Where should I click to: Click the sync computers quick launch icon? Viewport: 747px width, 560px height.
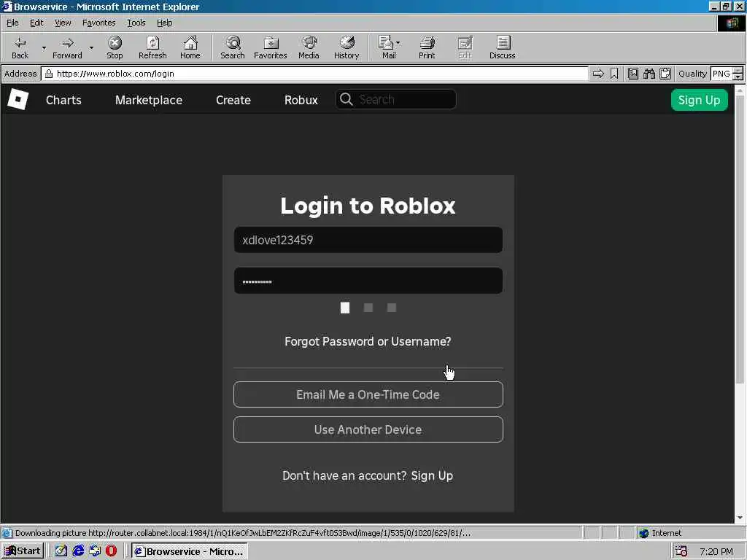coord(95,551)
